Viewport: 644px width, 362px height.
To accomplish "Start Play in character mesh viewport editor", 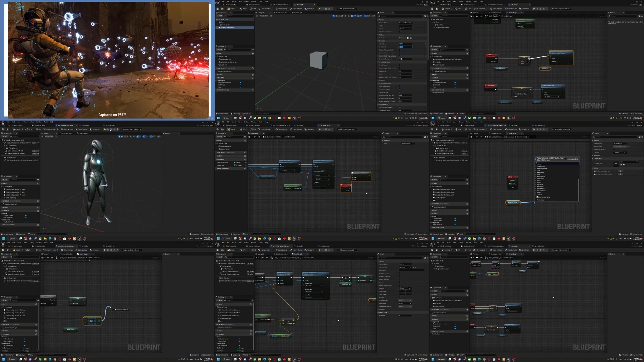I will click(x=105, y=129).
